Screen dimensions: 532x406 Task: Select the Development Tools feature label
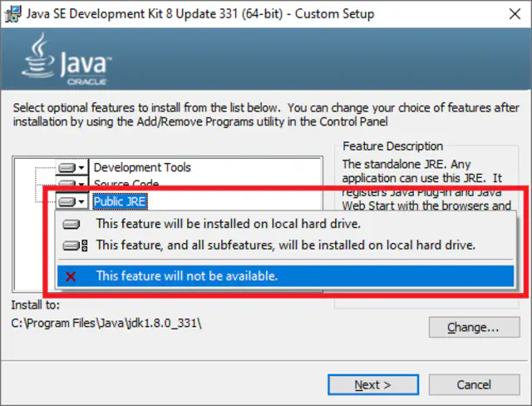coord(141,167)
